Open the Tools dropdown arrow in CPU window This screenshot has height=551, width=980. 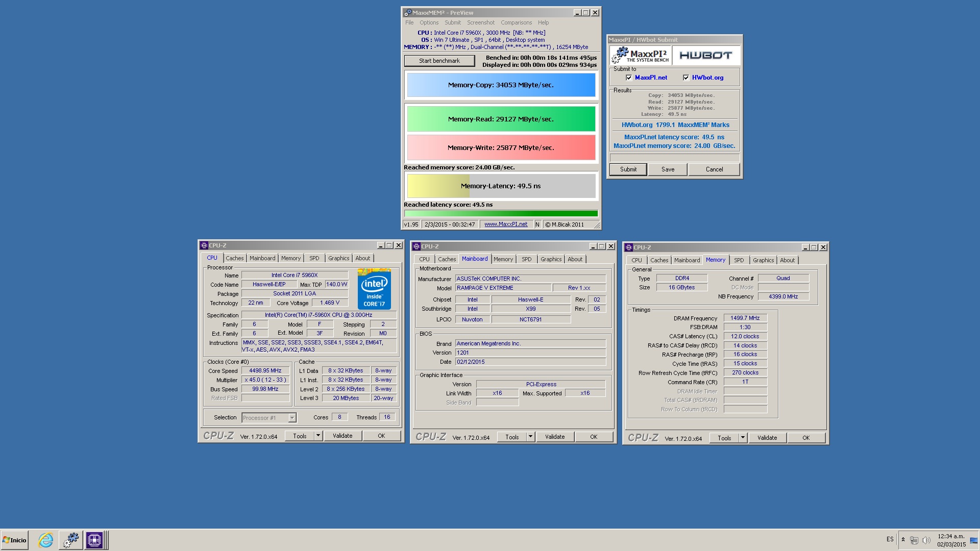tap(318, 436)
